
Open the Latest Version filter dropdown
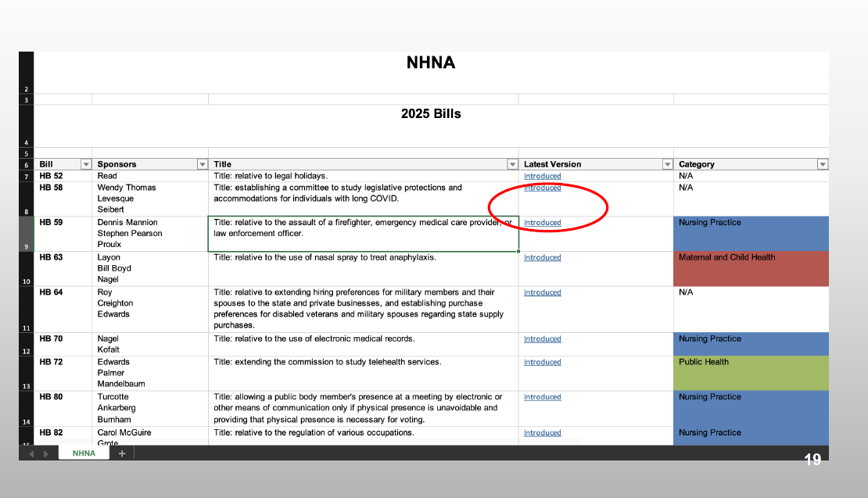pyautogui.click(x=667, y=164)
